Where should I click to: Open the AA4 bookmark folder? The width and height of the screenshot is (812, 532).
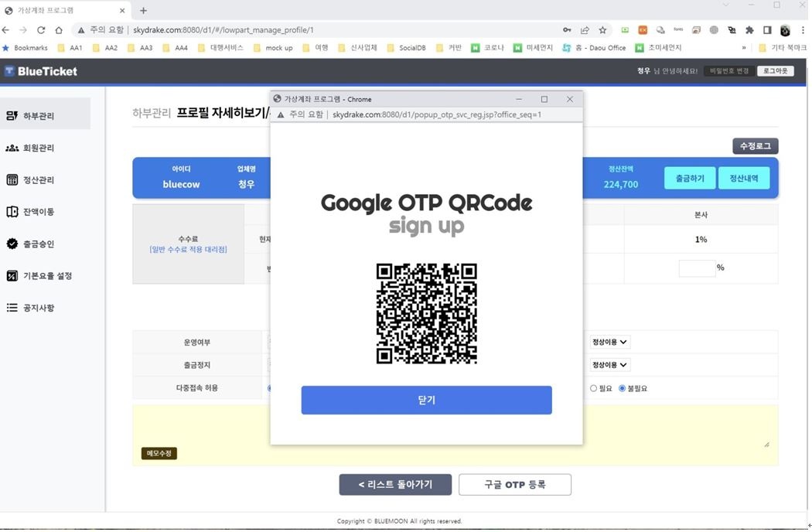point(176,48)
